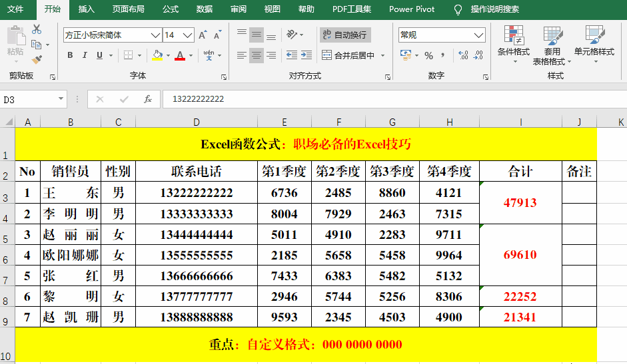Expand the Name Box dropdown arrow
Screen dimensions: 627x364
[x=61, y=98]
